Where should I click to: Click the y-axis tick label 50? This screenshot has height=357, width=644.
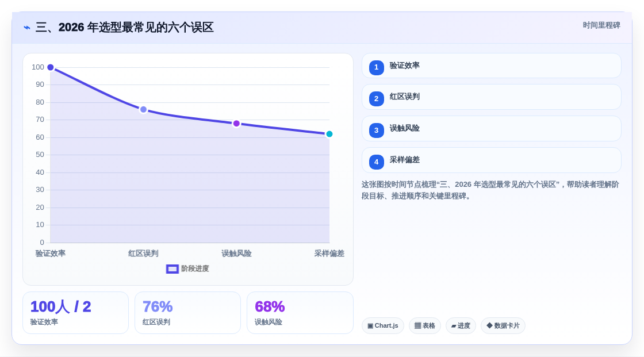click(x=40, y=155)
